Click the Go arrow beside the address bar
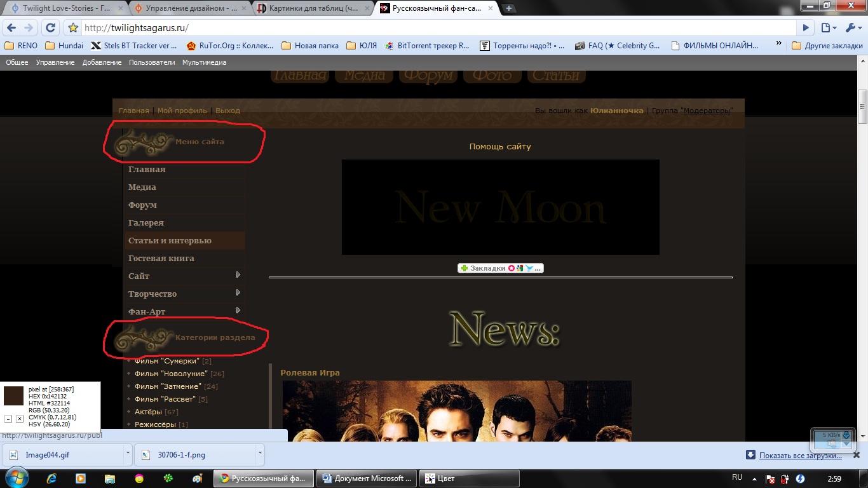The width and height of the screenshot is (868, 488). (806, 28)
